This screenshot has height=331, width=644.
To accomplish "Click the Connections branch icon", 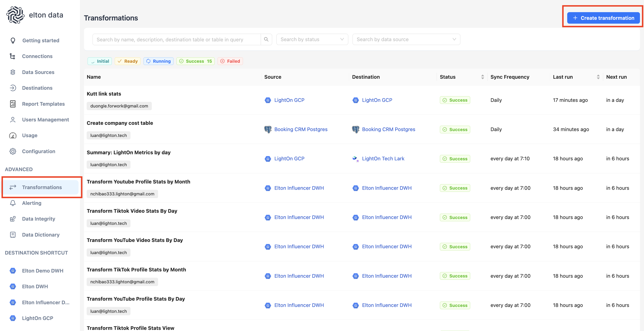I will click(13, 56).
